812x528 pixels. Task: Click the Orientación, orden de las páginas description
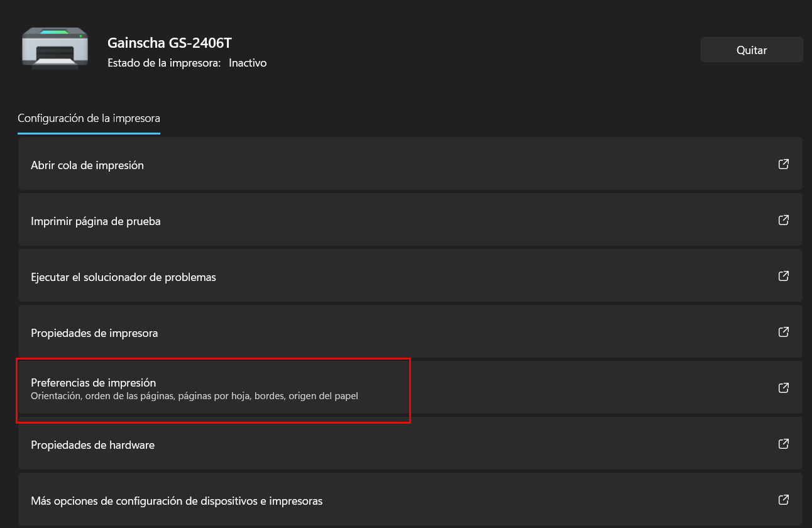click(x=194, y=396)
